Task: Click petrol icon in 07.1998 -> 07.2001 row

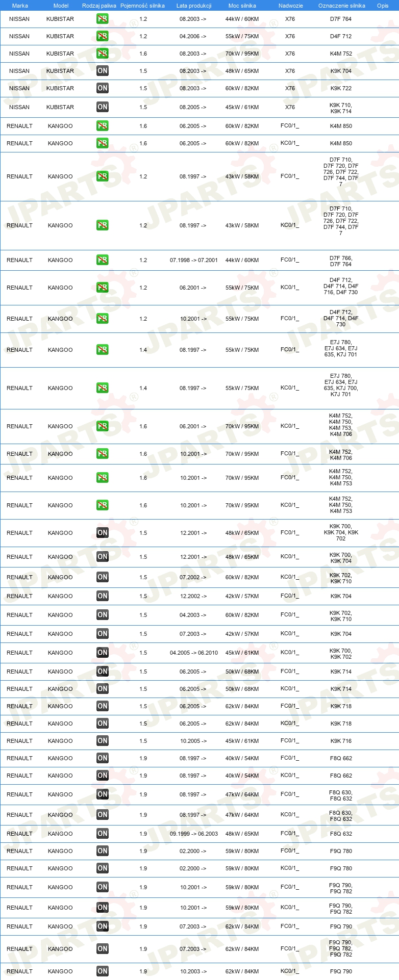Action: point(103,260)
